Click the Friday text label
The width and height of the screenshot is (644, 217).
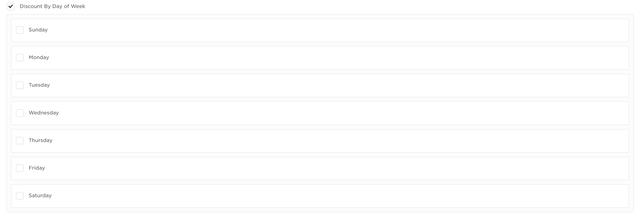pos(37,168)
